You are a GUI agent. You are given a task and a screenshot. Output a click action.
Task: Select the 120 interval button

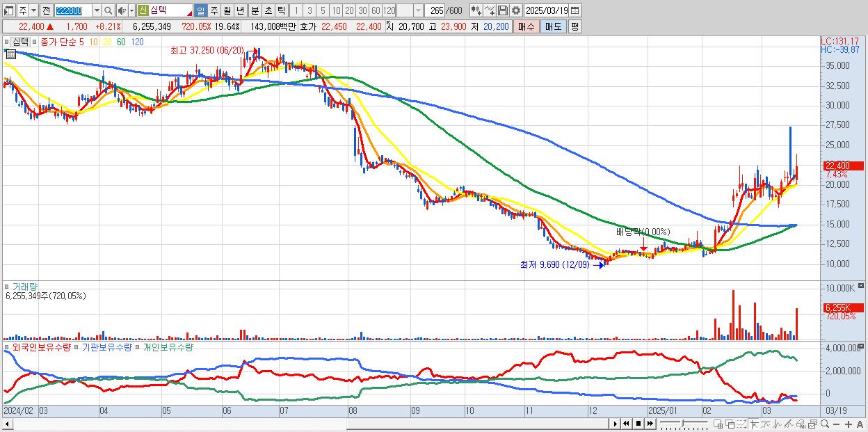389,10
